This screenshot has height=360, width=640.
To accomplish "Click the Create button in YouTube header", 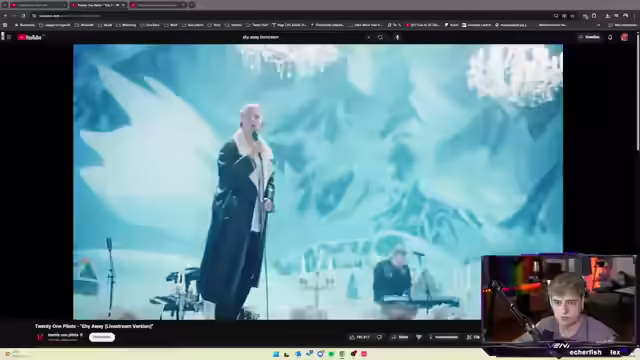I will [x=589, y=37].
